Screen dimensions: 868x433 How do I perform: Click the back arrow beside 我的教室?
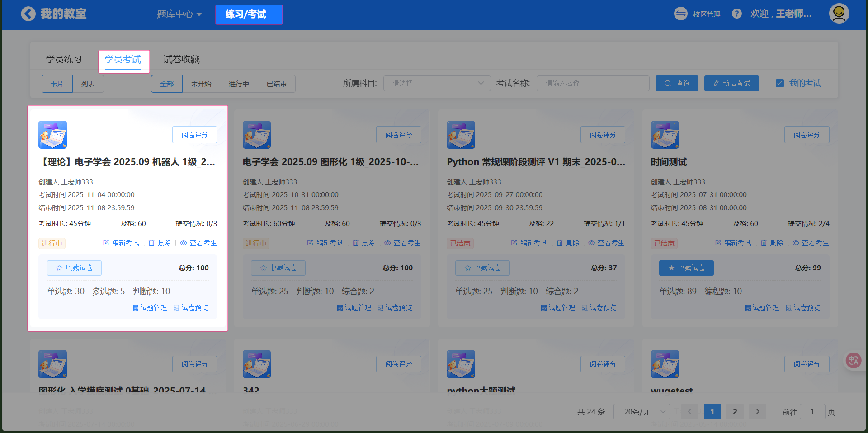(28, 14)
